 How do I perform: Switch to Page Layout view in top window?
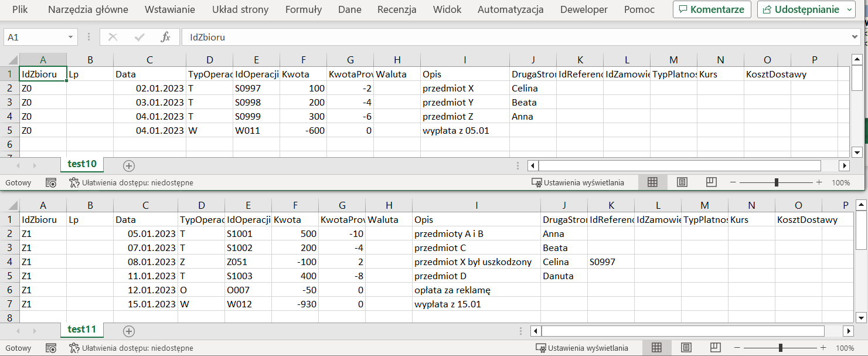pos(682,182)
